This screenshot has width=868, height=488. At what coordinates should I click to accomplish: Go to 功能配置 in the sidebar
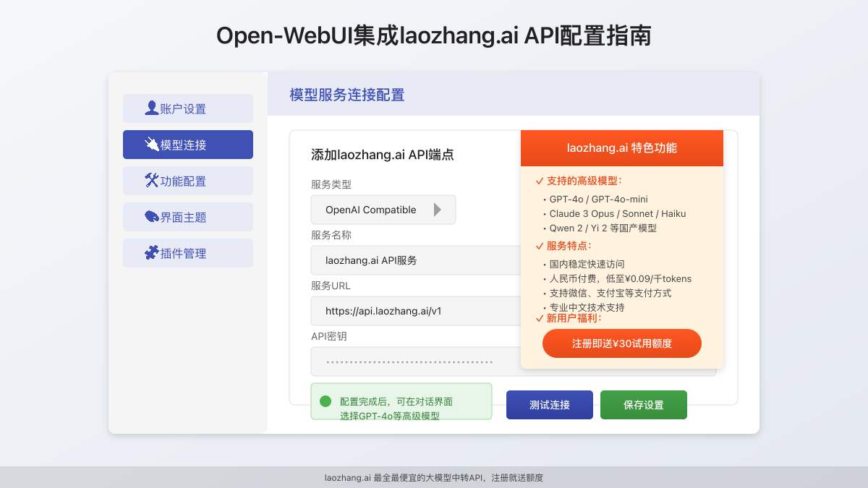(x=188, y=181)
